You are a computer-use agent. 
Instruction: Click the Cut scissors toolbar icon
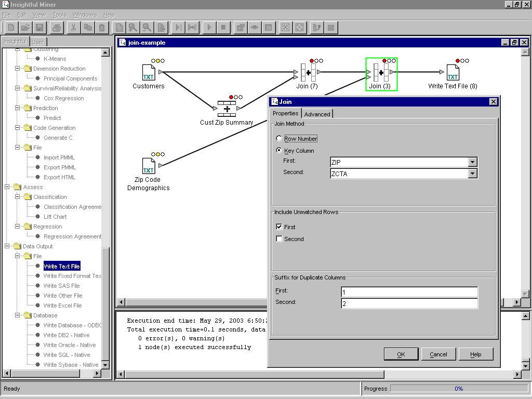click(x=73, y=28)
